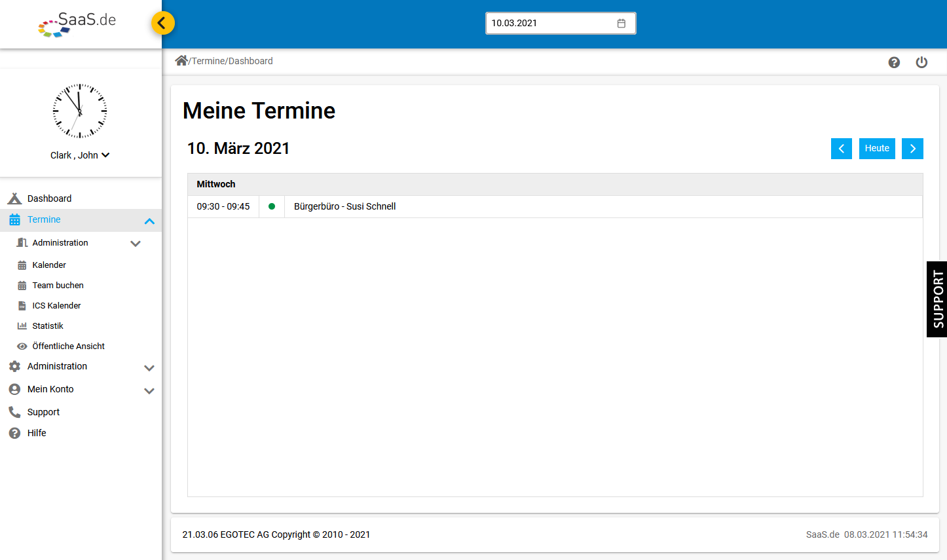Open Administration submenu under Termine
The width and height of the screenshot is (947, 560).
[60, 242]
